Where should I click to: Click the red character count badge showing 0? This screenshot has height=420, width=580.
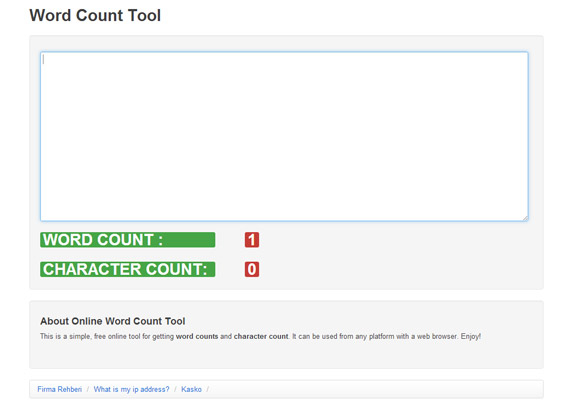252,269
